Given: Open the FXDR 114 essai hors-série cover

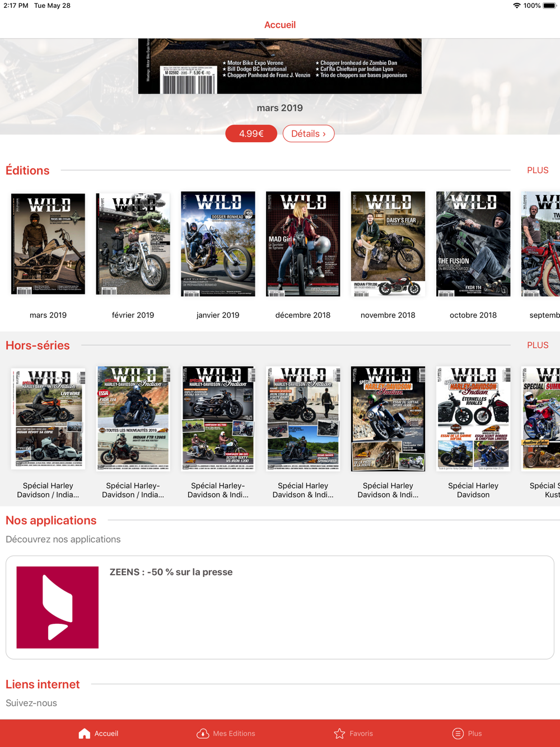Looking at the screenshot, I should pyautogui.click(x=133, y=419).
